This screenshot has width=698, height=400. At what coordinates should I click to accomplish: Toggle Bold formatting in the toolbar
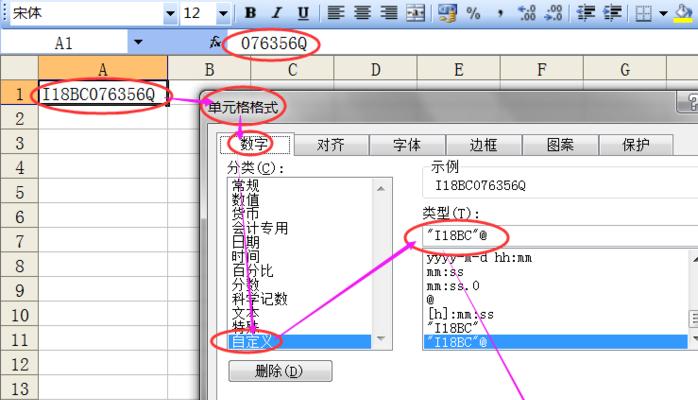tap(251, 13)
